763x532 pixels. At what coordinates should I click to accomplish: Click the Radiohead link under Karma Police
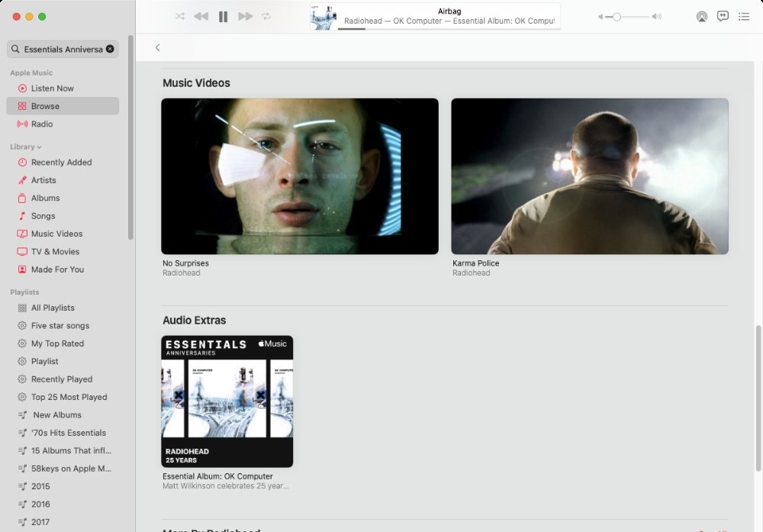click(471, 273)
